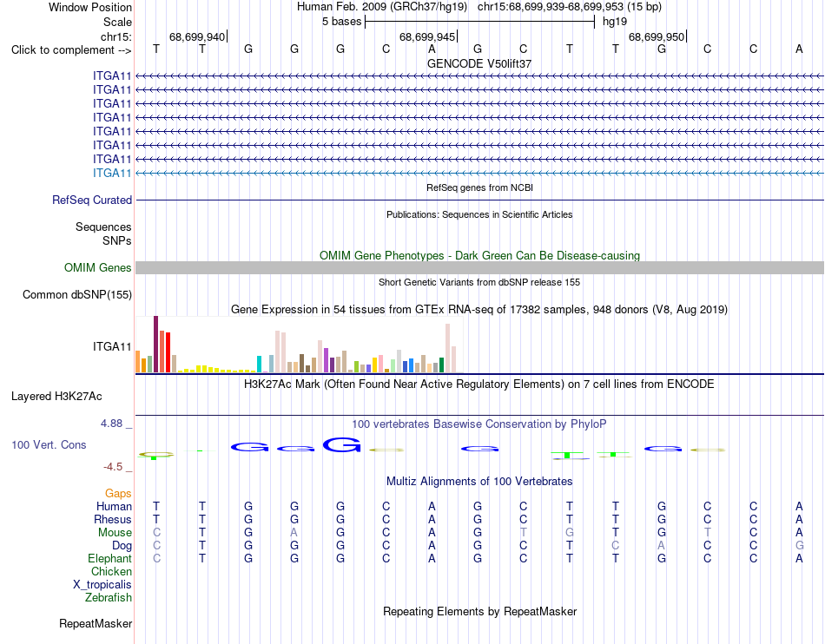This screenshot has height=644, width=825.
Task: Click the orange Gaps label
Action: tap(118, 493)
